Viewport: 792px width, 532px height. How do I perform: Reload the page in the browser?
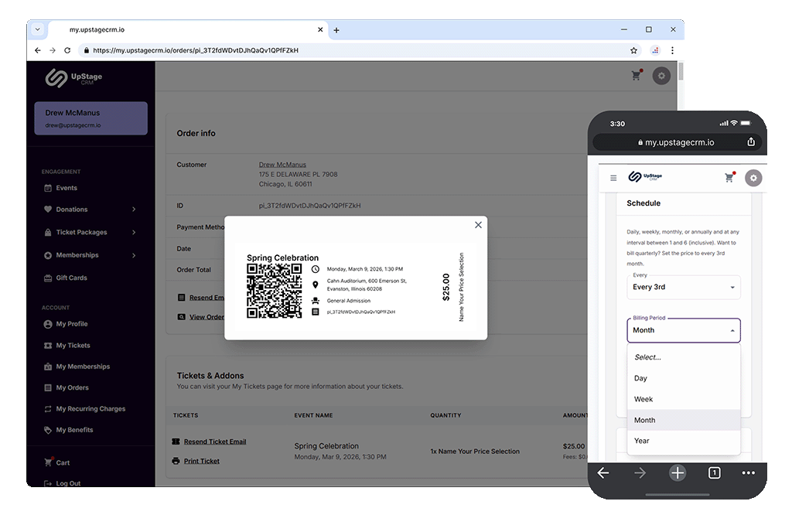click(67, 50)
